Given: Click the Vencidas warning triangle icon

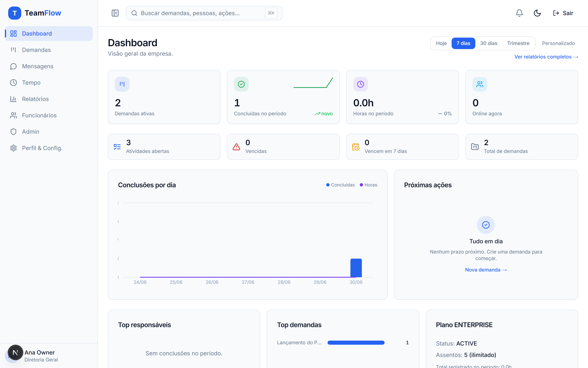Looking at the screenshot, I should coord(236,147).
